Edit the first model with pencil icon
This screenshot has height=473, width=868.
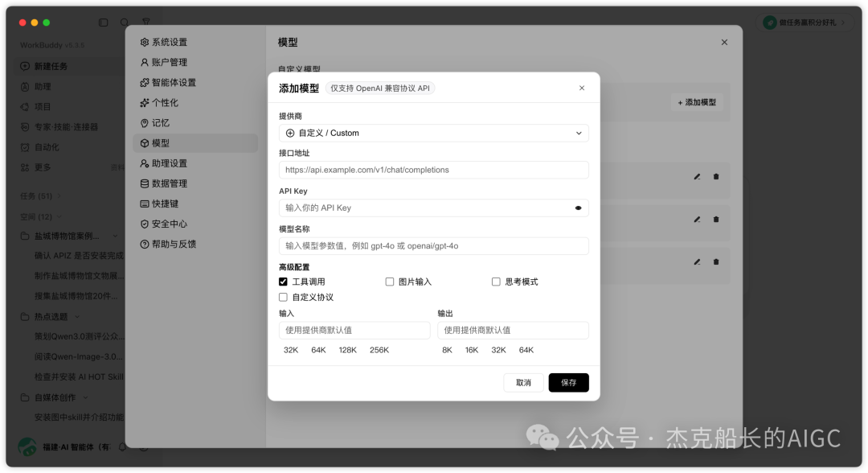697,177
